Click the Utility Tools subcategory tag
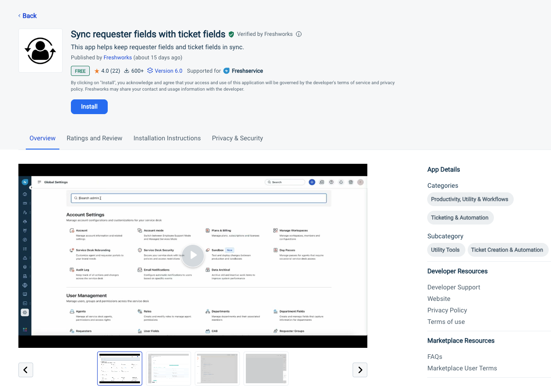 pos(446,250)
